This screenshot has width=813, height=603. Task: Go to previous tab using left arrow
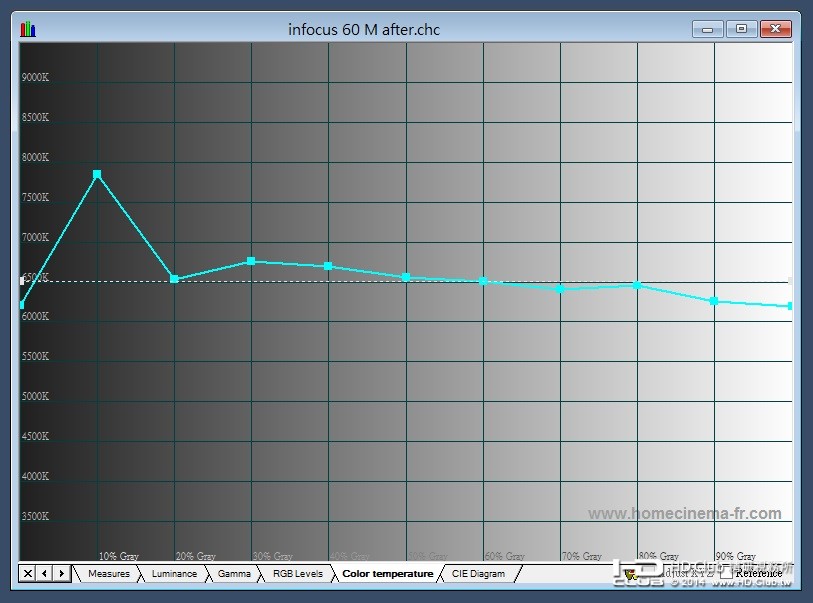[45, 573]
